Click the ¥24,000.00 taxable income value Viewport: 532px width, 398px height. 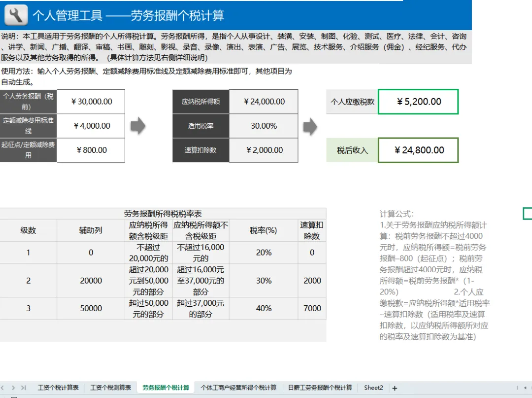point(264,102)
